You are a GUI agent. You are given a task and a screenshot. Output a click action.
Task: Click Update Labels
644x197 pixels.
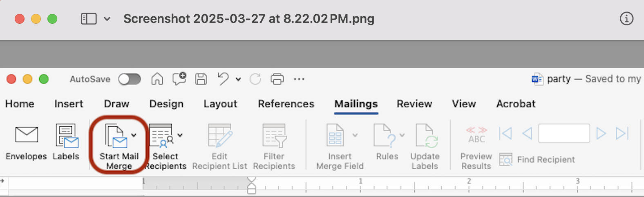pyautogui.click(x=425, y=147)
